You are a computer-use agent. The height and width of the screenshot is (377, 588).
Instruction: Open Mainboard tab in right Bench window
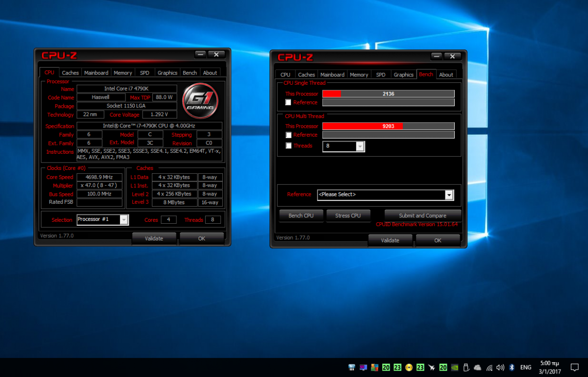click(332, 74)
